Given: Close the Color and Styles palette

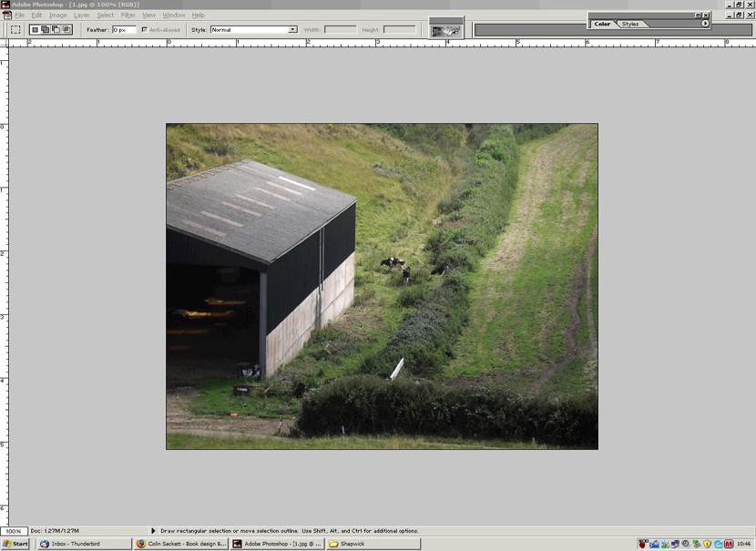Looking at the screenshot, I should pos(705,15).
